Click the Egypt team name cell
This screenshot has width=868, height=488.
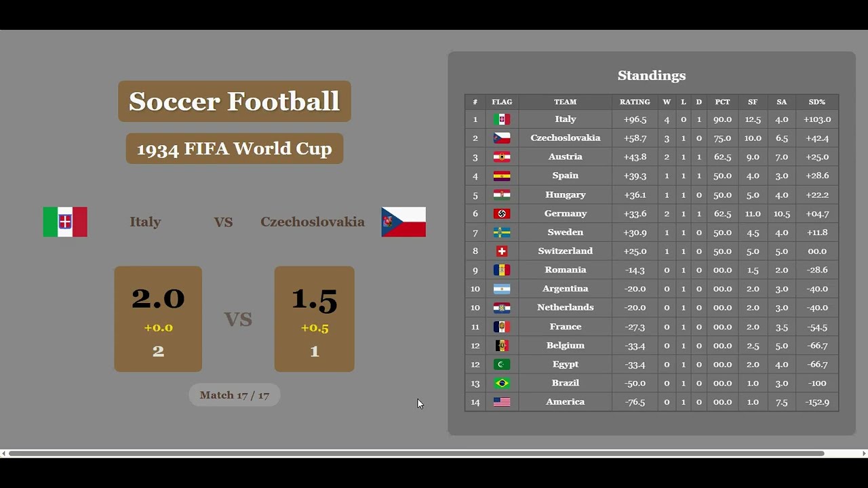click(565, 365)
